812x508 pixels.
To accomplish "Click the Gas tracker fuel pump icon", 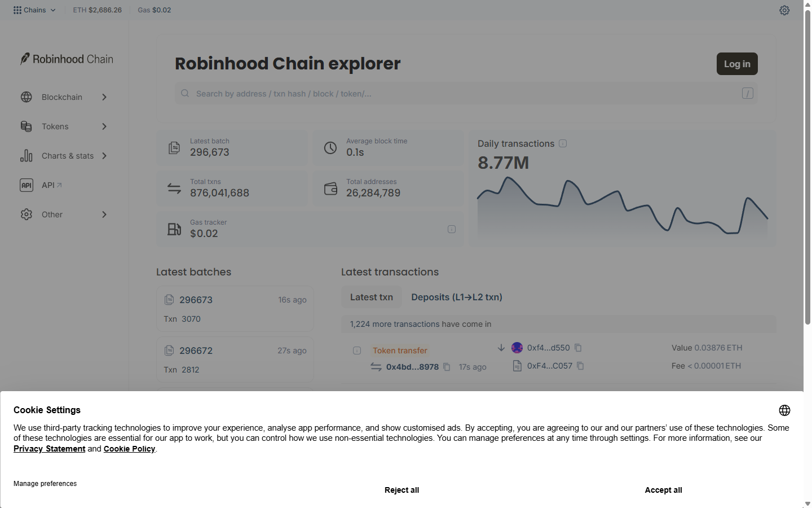I will [174, 229].
